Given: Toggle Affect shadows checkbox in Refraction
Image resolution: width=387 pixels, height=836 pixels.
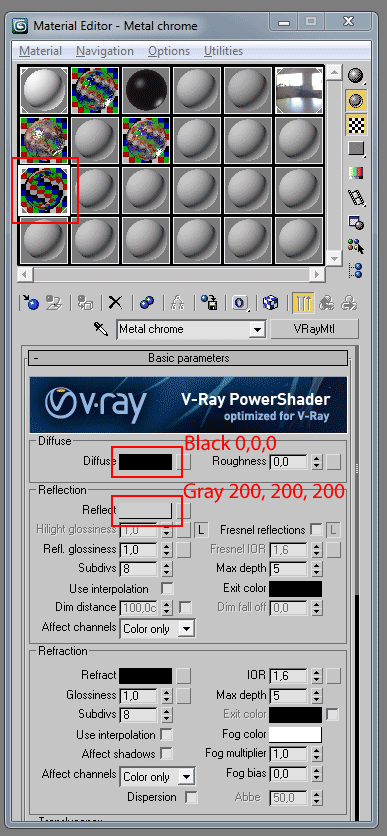Looking at the screenshot, I should coord(166,753).
